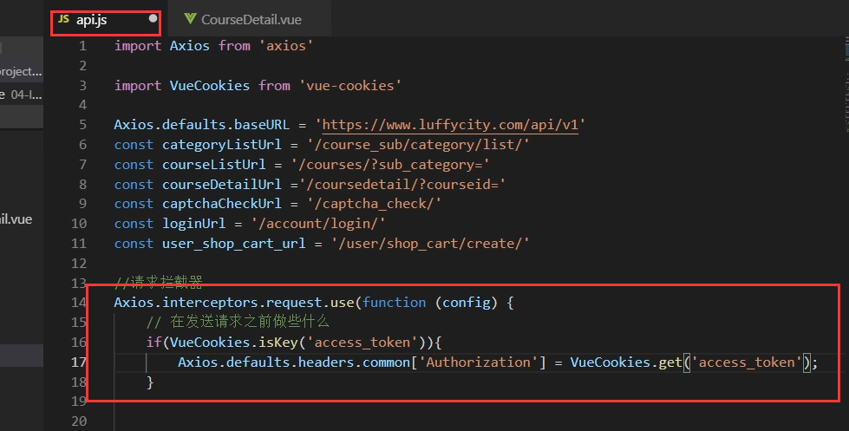Click the unsaved-changes dot on api.js tab
The height and width of the screenshot is (431, 849).
click(x=153, y=19)
